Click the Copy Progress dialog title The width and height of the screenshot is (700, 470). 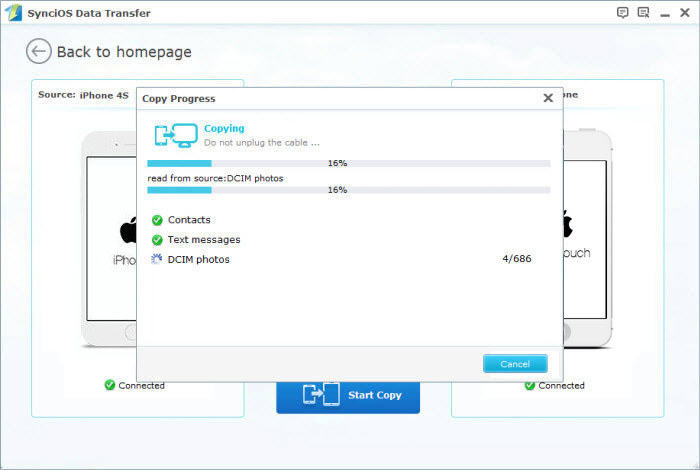tap(179, 99)
